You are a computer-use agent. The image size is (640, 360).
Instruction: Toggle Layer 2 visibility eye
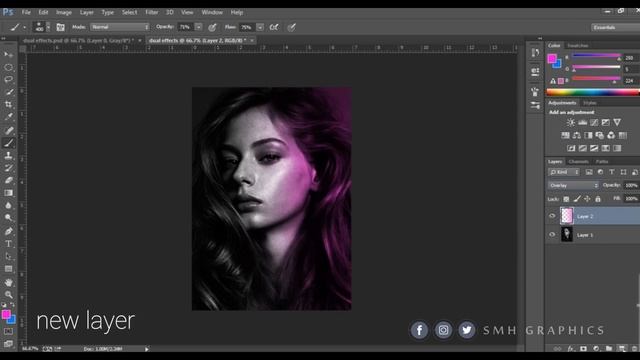coord(552,216)
